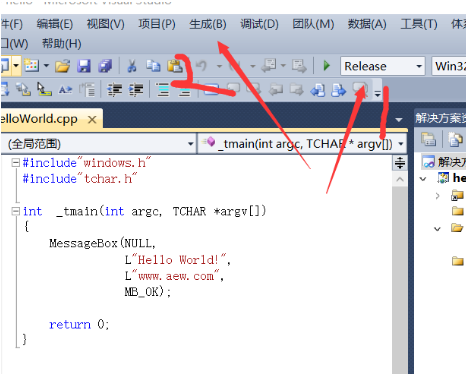
Task: Click the MB_OK constant in code
Action: pyautogui.click(x=142, y=292)
